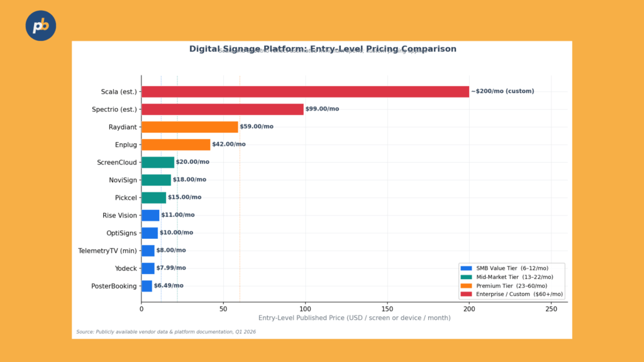
Task: Select the TelemetryTV (min) label
Action: [108, 251]
